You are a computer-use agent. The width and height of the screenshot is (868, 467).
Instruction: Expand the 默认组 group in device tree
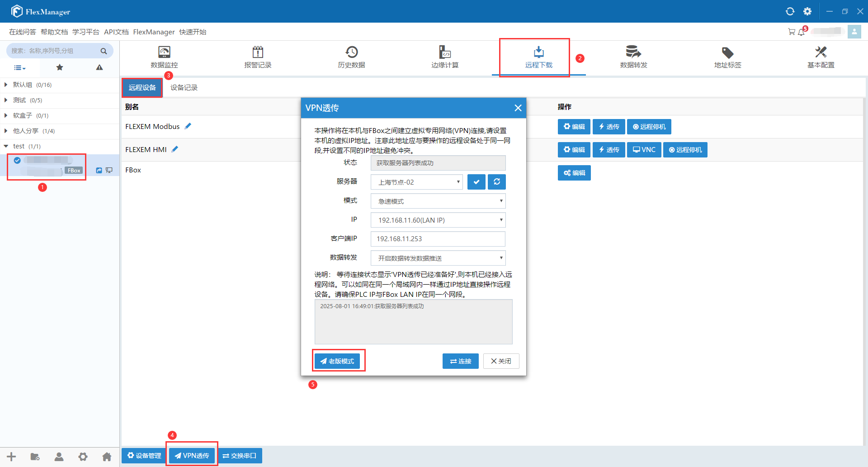(x=6, y=85)
